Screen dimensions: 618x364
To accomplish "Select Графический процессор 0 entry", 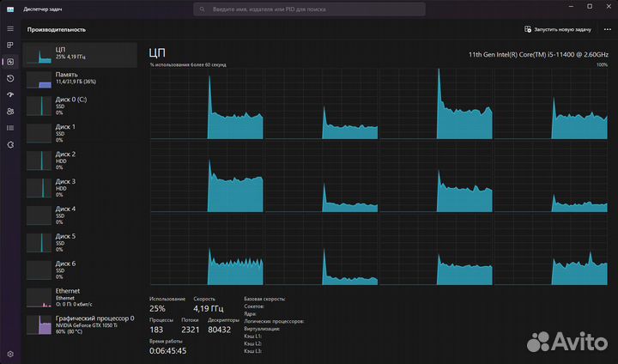I will click(x=81, y=324).
